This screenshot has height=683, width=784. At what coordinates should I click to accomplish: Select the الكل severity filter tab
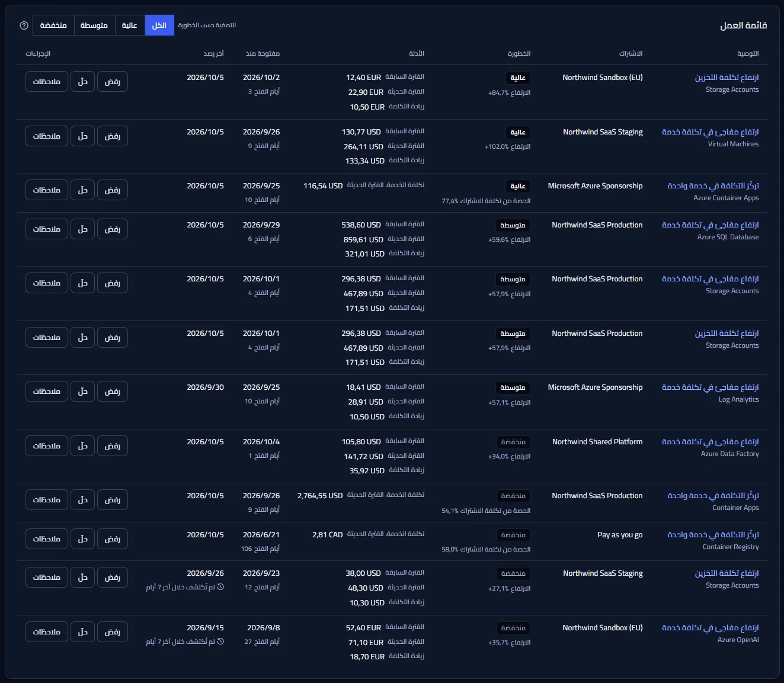click(159, 25)
